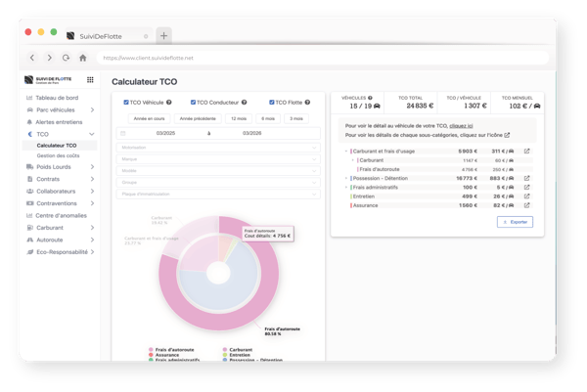Follow the 'cliquez ici' link

(463, 125)
